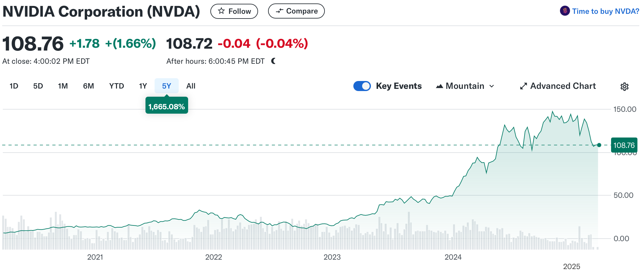Click the 0.00 y-axis label
This screenshot has width=644, height=270.
[621, 239]
